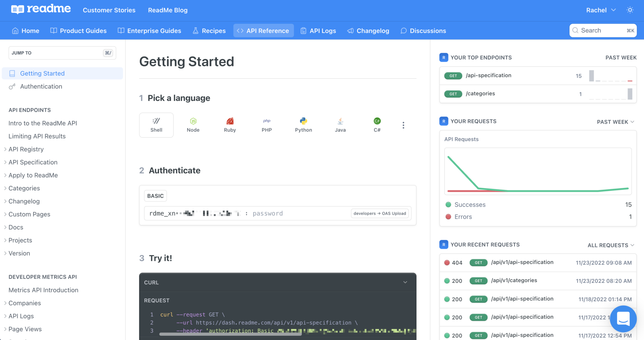Click the developers OAS Upload button
Image resolution: width=644 pixels, height=340 pixels.
pyautogui.click(x=380, y=213)
